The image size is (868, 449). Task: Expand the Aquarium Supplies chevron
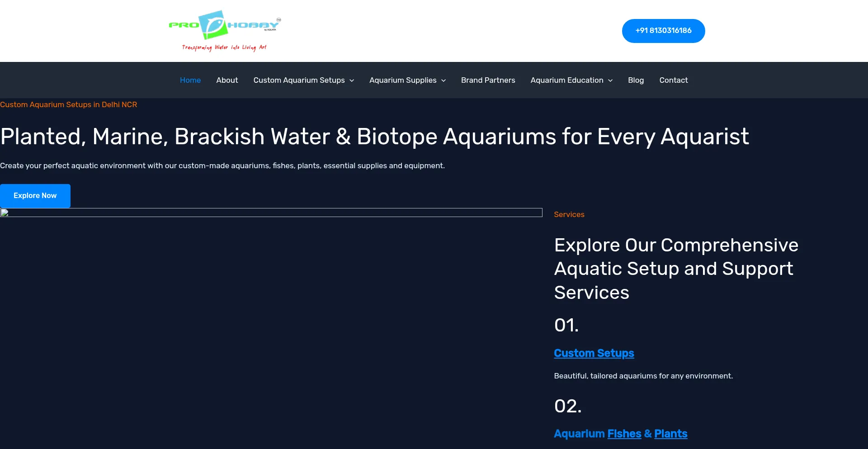point(443,80)
